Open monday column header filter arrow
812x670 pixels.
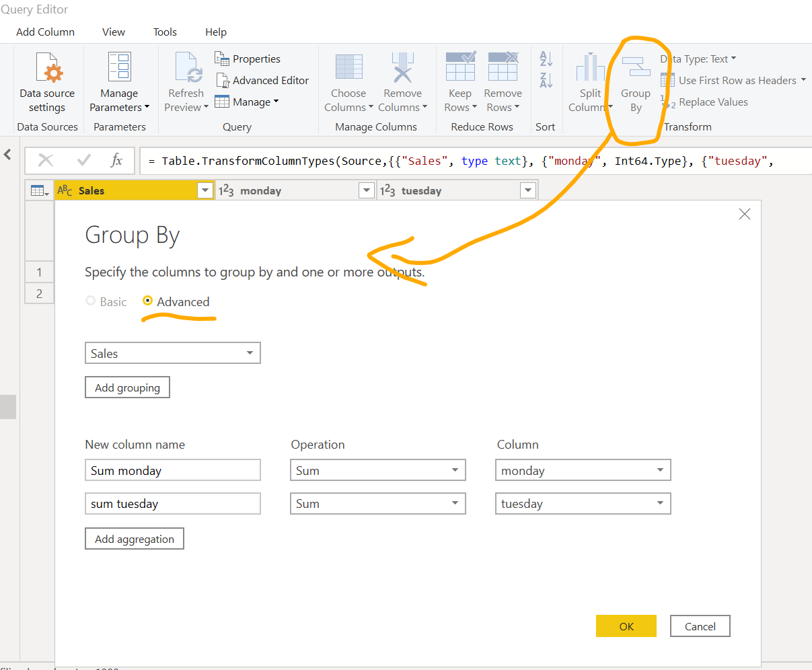tap(367, 190)
